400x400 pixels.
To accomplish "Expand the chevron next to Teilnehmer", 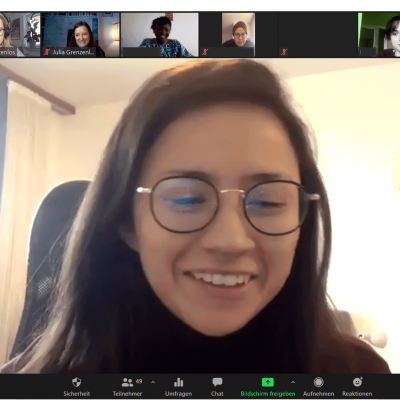I will point(153,382).
